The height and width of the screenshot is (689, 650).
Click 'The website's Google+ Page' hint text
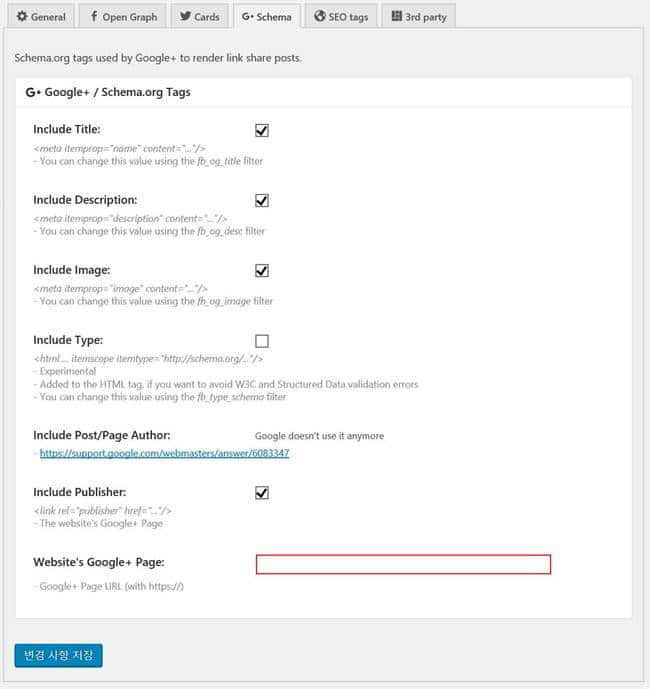pos(98,523)
